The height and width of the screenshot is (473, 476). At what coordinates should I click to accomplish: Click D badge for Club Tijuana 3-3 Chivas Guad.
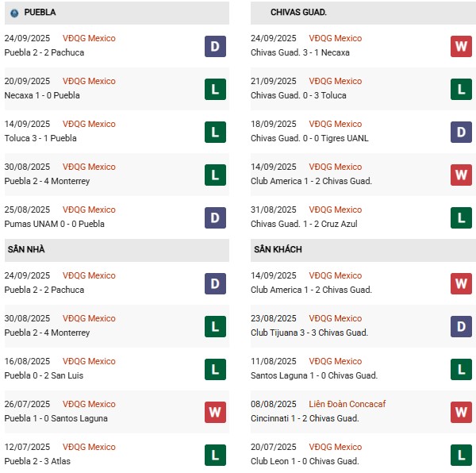461,327
